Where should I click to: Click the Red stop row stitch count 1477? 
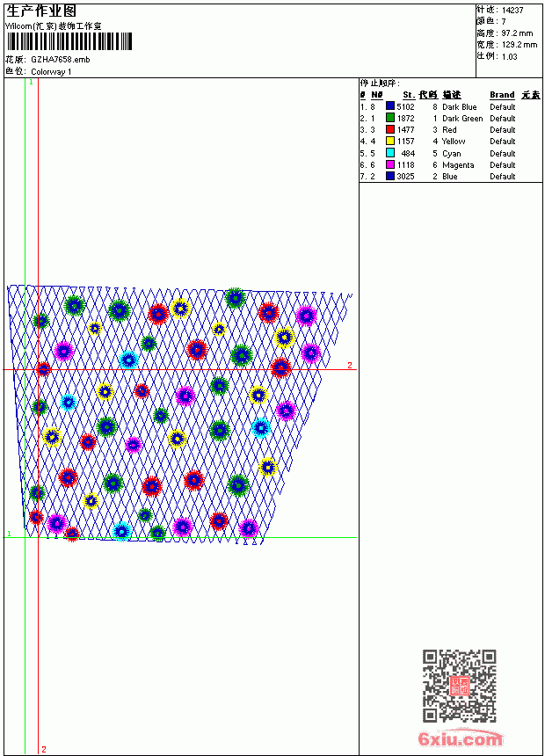pyautogui.click(x=405, y=130)
